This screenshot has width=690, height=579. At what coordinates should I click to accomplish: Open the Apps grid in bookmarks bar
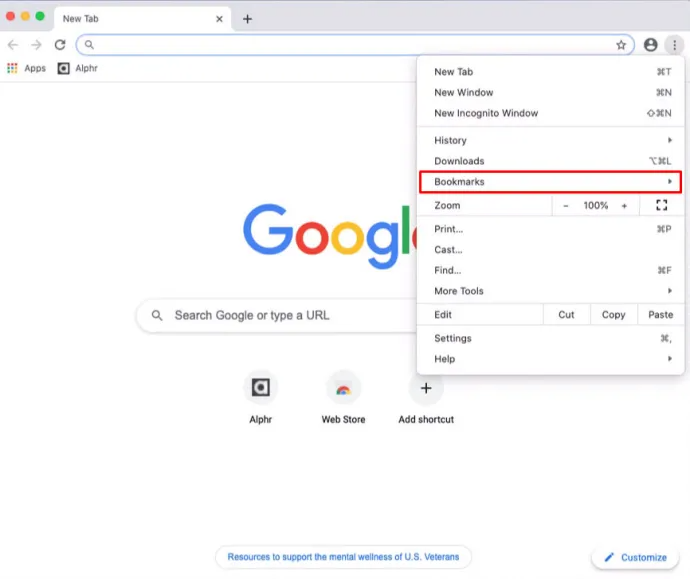click(x=26, y=68)
